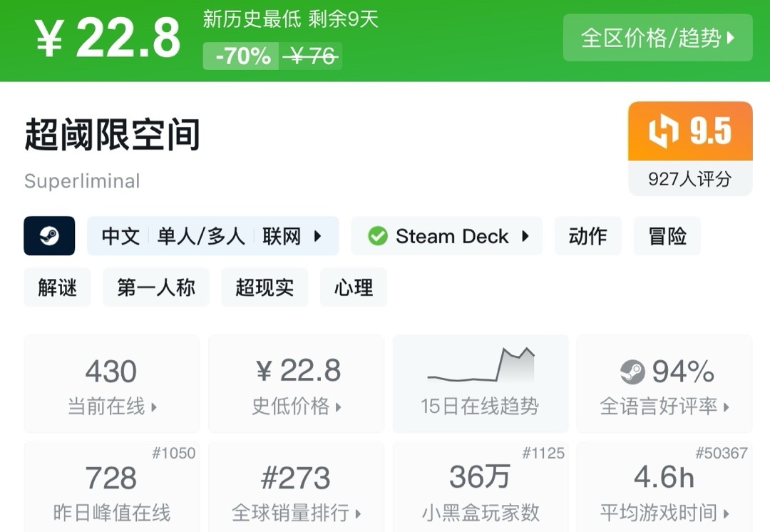The image size is (770, 532).
Task: Open all-region price and trend
Action: pyautogui.click(x=657, y=38)
